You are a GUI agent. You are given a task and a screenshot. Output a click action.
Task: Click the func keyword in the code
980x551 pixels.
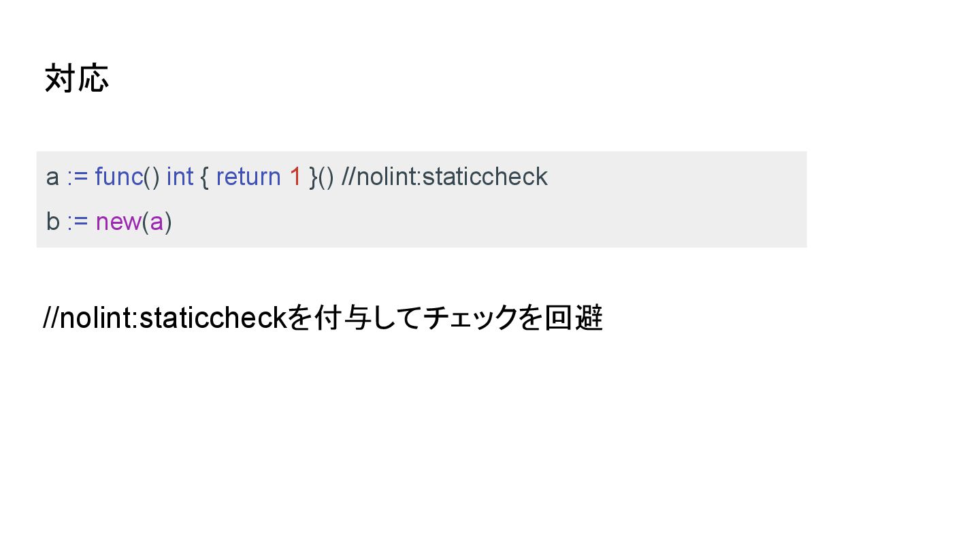[x=118, y=177]
